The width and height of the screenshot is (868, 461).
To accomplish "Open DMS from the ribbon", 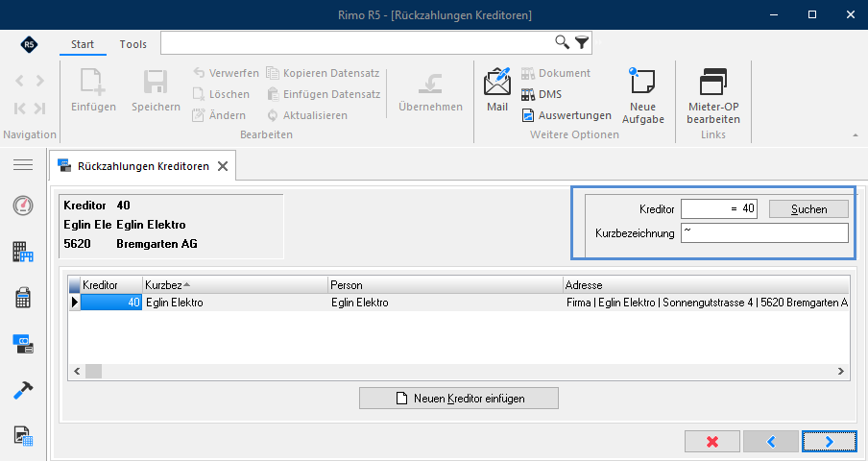I will (x=542, y=94).
